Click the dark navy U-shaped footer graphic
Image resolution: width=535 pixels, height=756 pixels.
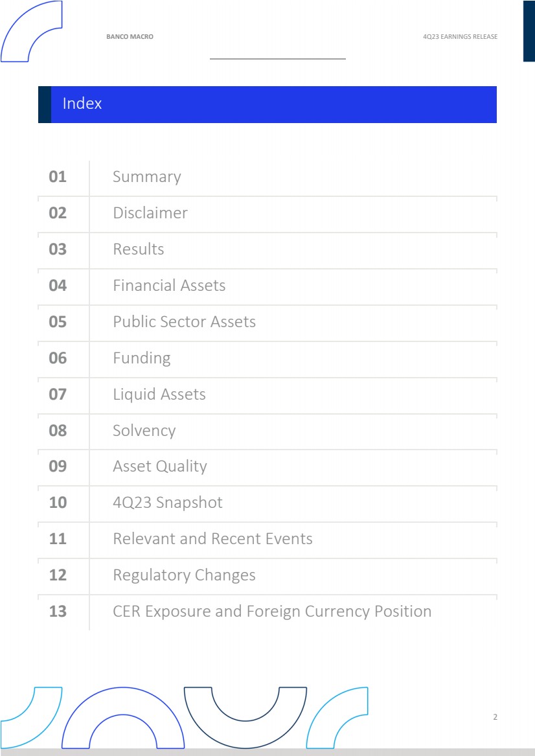pos(245,710)
